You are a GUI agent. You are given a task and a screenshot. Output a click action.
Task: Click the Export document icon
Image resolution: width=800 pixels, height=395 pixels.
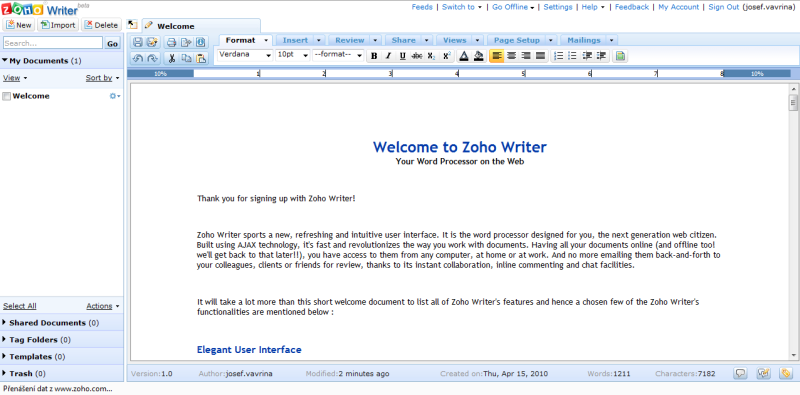[x=186, y=43]
